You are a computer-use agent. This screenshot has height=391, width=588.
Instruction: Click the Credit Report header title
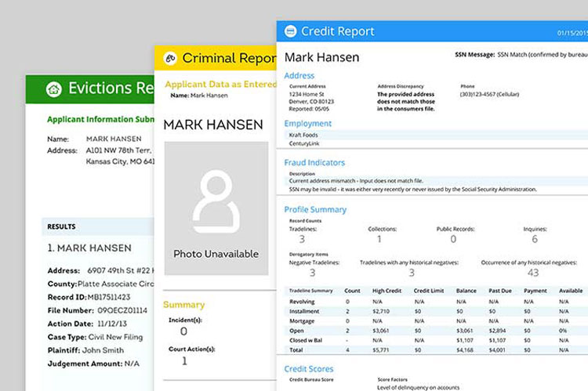pos(337,31)
